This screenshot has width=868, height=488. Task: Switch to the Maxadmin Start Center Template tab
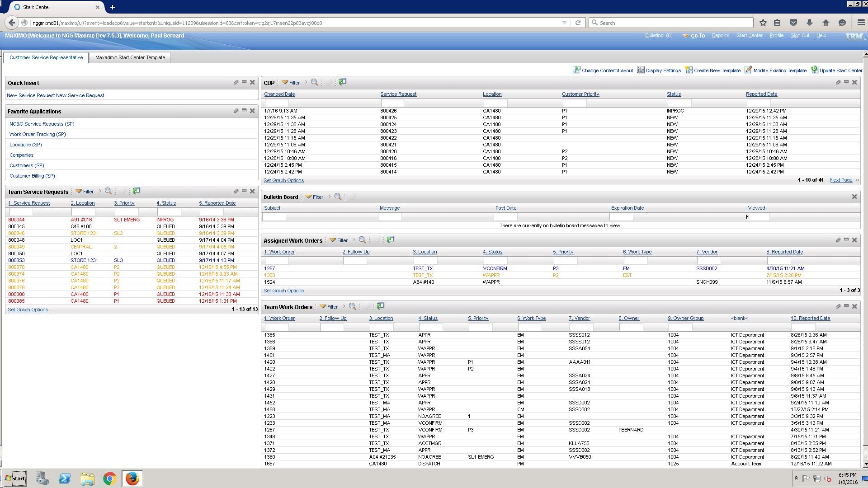(x=130, y=57)
